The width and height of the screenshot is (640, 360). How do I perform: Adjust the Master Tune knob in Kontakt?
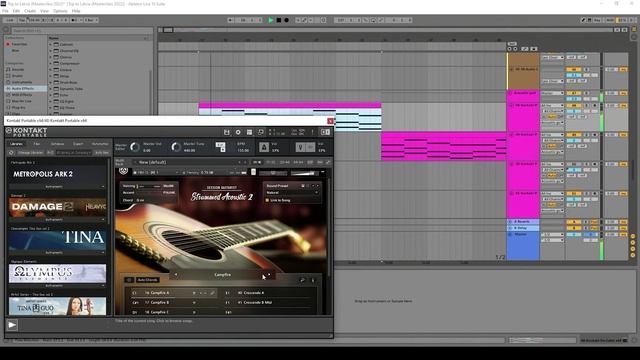pyautogui.click(x=176, y=147)
